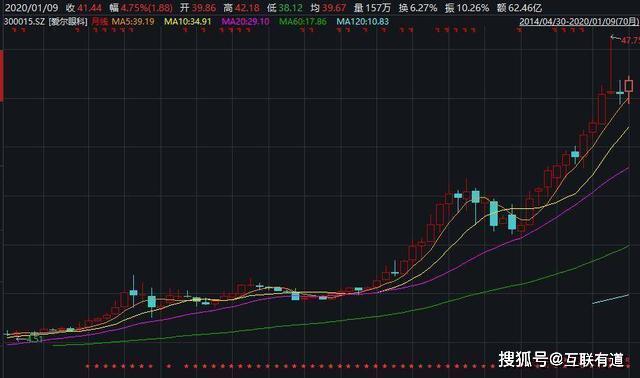Click the amplitude value 10.26%

(473, 8)
